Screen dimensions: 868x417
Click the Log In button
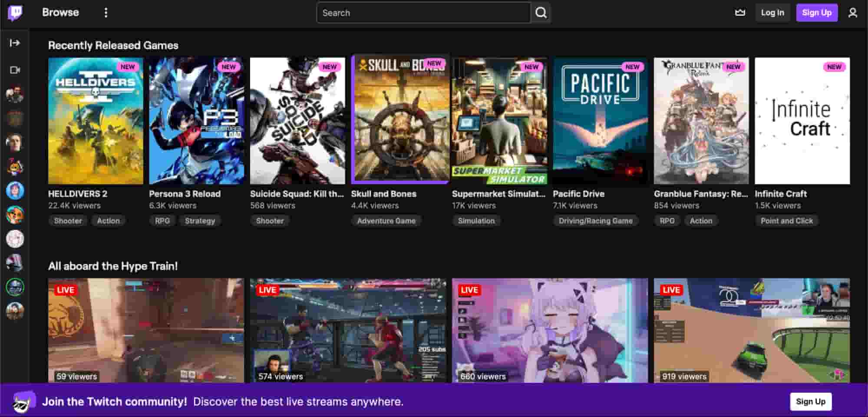coord(772,13)
